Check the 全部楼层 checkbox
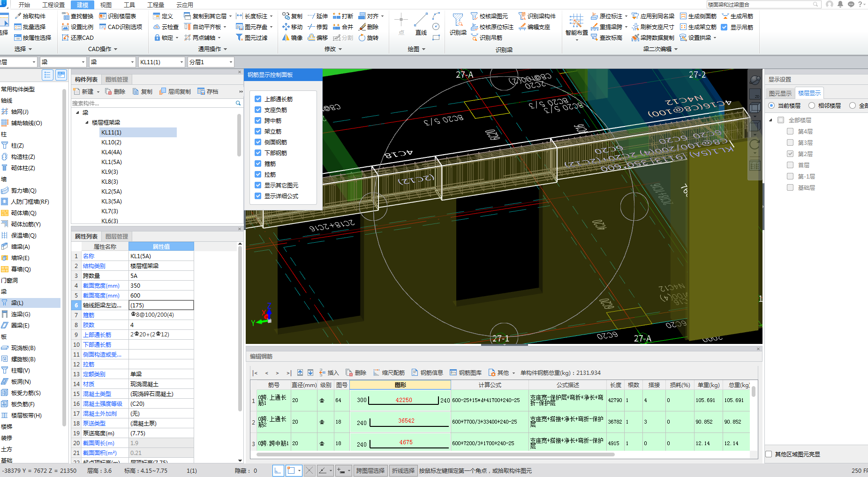This screenshot has width=868, height=477. point(781,120)
